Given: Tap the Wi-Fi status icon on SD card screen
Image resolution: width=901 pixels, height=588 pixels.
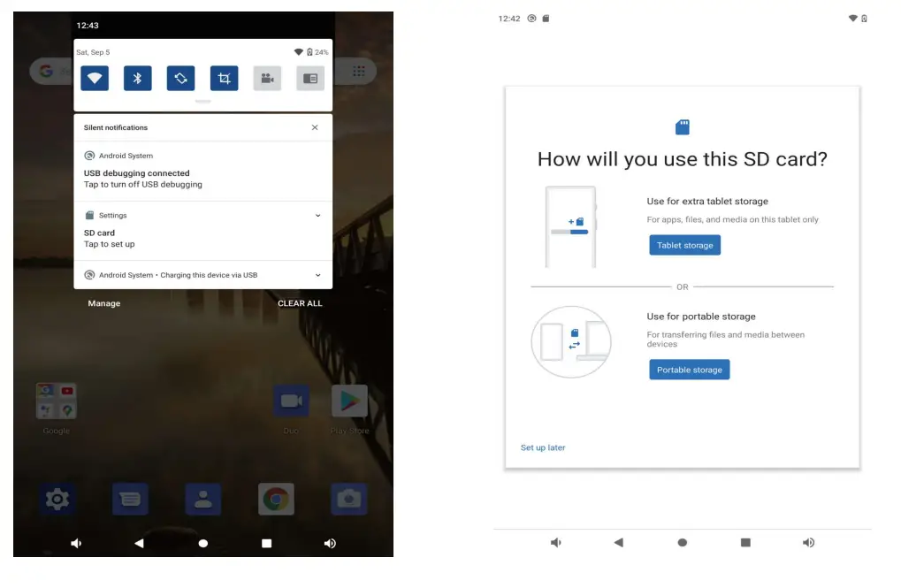Looking at the screenshot, I should click(x=852, y=19).
